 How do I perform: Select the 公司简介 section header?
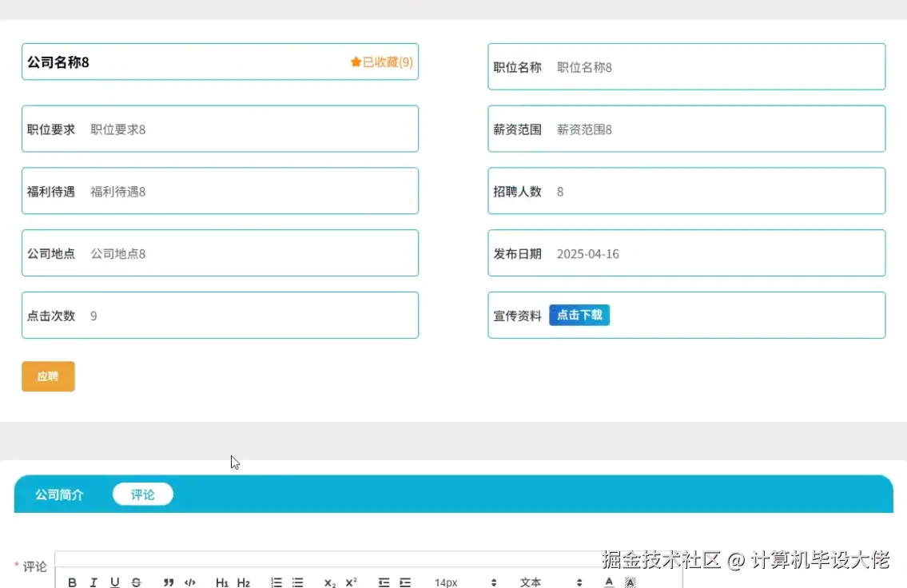pyautogui.click(x=58, y=494)
